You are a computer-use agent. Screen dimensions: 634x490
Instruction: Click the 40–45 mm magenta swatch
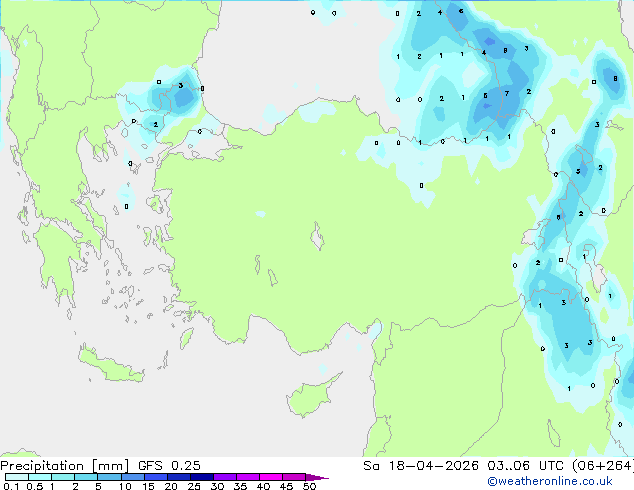coord(271,477)
